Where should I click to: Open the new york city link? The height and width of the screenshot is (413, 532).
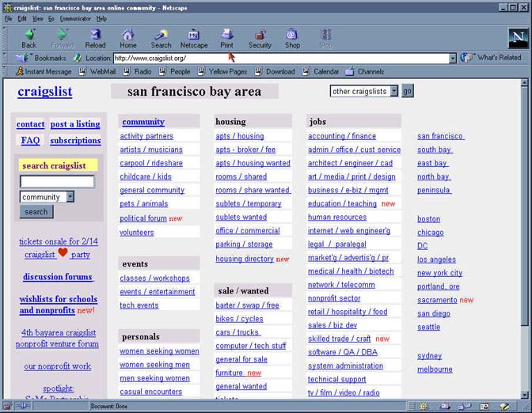coord(439,273)
